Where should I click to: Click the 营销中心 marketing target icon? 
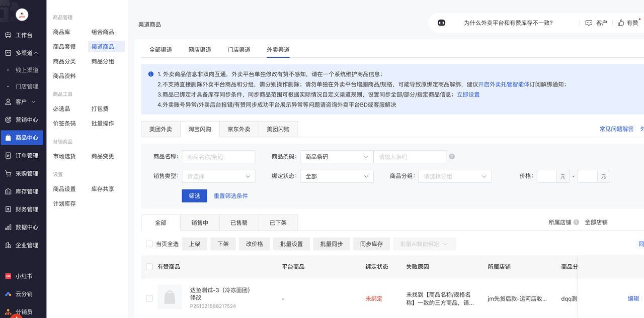(8, 120)
